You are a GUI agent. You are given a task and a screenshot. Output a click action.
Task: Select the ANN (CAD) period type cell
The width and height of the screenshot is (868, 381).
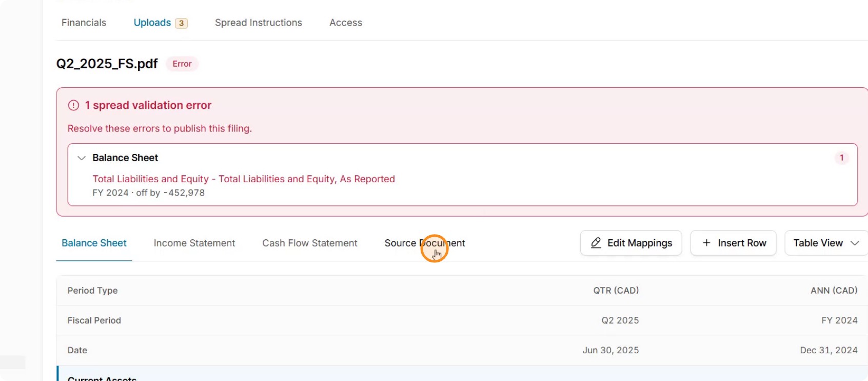tap(834, 290)
